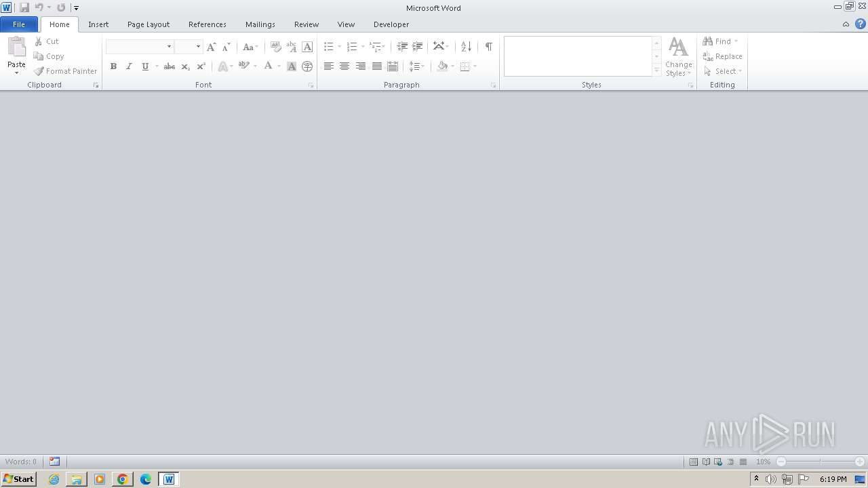Click the Copy button

(49, 56)
